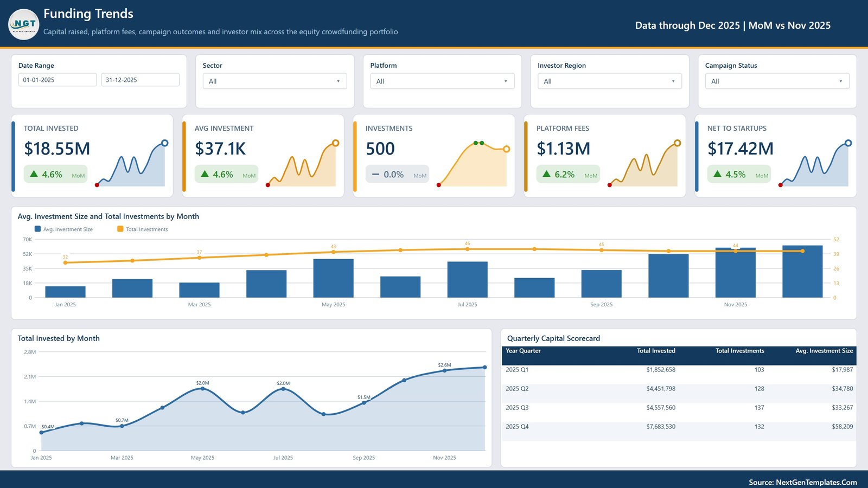The width and height of the screenshot is (868, 488).
Task: Click the start date field 01-01-2025
Action: (58, 80)
